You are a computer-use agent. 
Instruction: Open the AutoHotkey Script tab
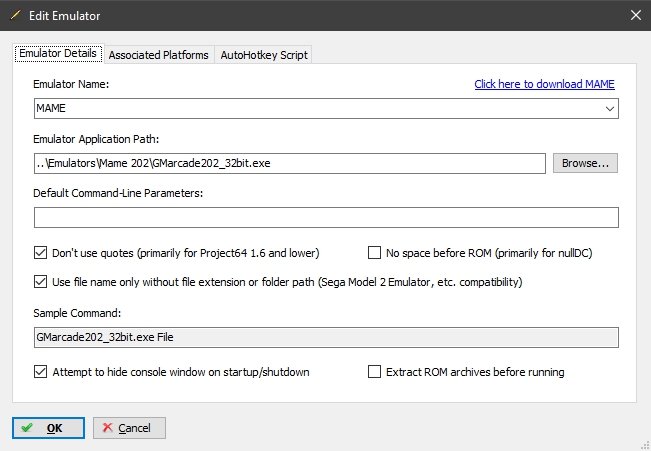(264, 55)
